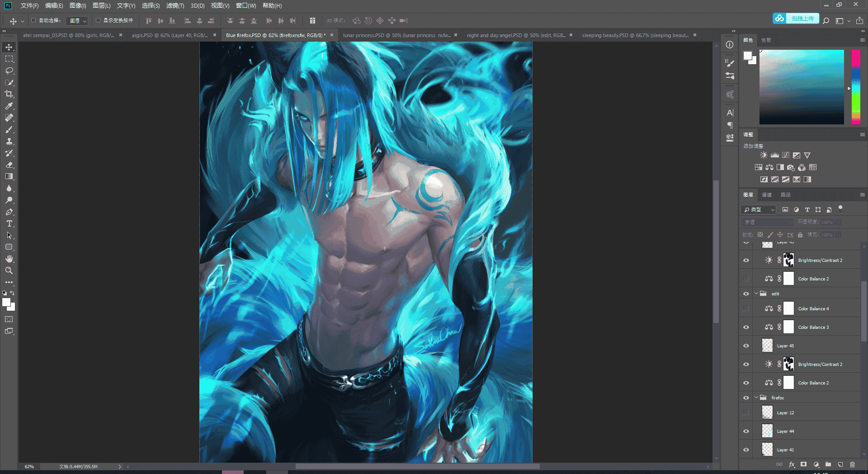868x474 pixels.
Task: Select the Crop tool
Action: [9, 94]
